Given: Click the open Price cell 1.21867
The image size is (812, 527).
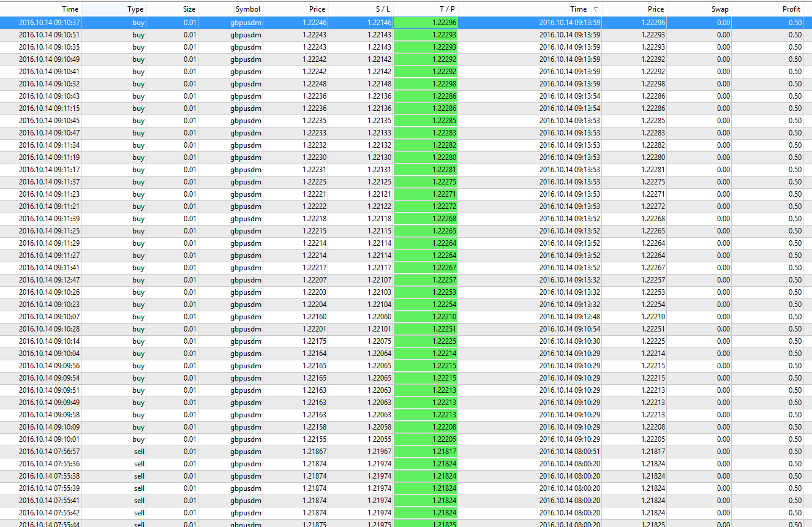Looking at the screenshot, I should pos(314,452).
